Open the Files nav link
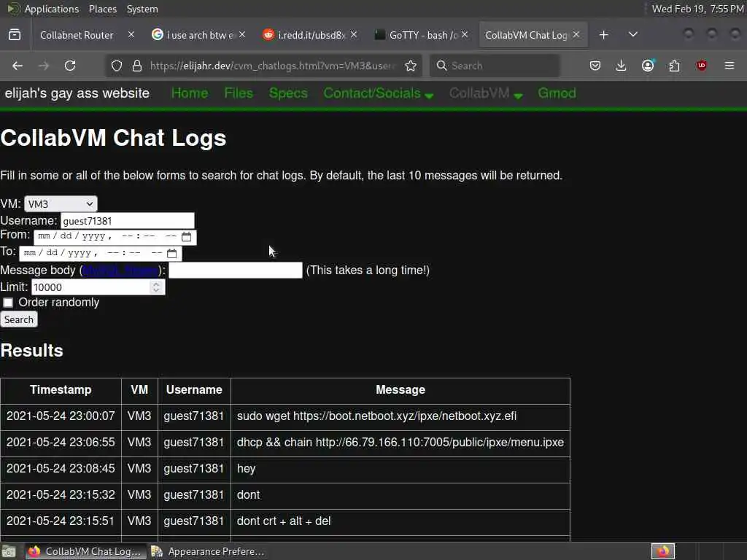Viewport: 747px width, 560px height. pos(239,93)
